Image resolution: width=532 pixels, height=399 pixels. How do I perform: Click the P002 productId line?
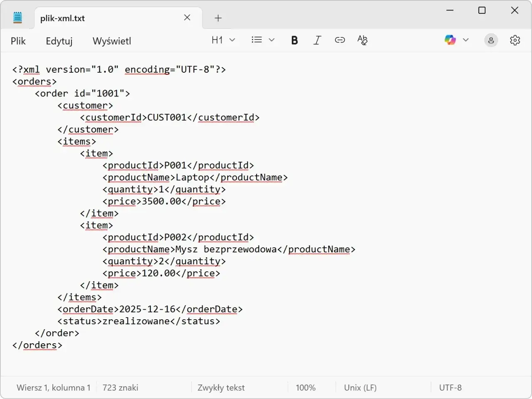click(x=178, y=237)
